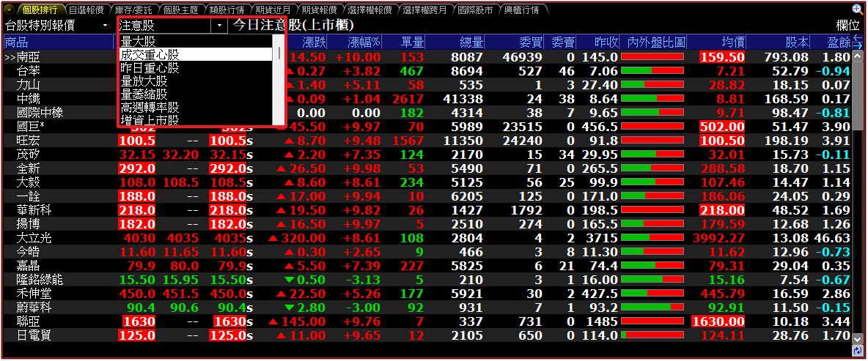Switch to the 自選報價 tab
The width and height of the screenshot is (868, 361).
(x=85, y=10)
